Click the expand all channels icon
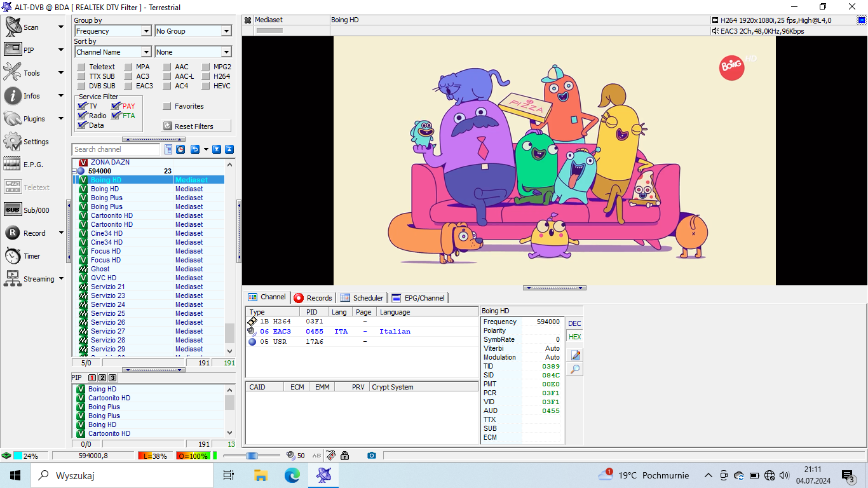This screenshot has width=868, height=488. pos(217,149)
